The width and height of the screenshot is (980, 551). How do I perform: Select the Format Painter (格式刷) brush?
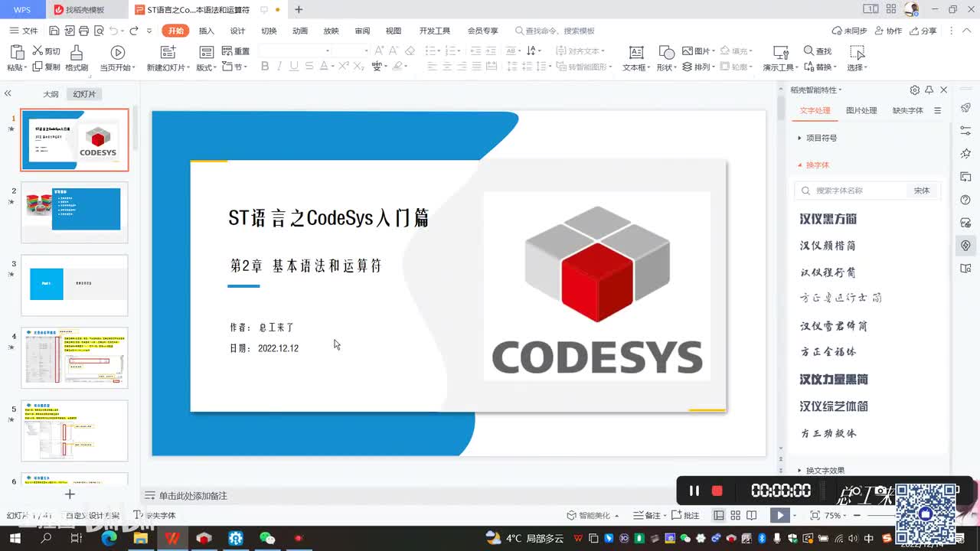click(77, 52)
